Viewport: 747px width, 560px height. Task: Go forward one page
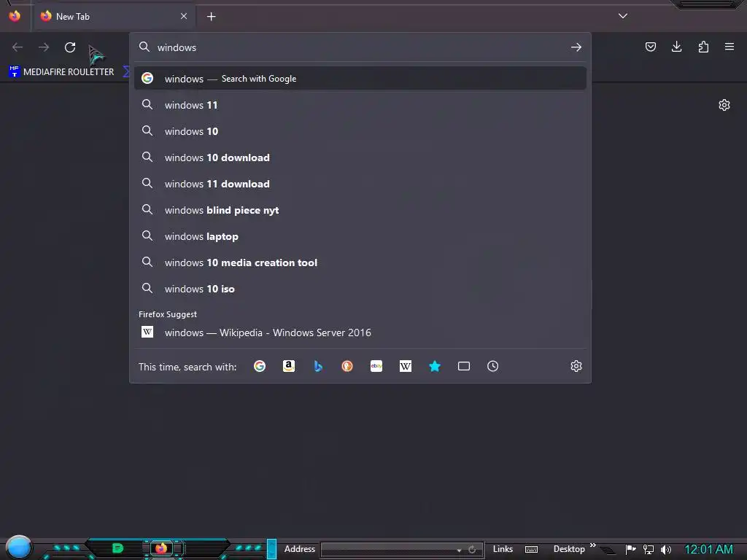(x=44, y=47)
